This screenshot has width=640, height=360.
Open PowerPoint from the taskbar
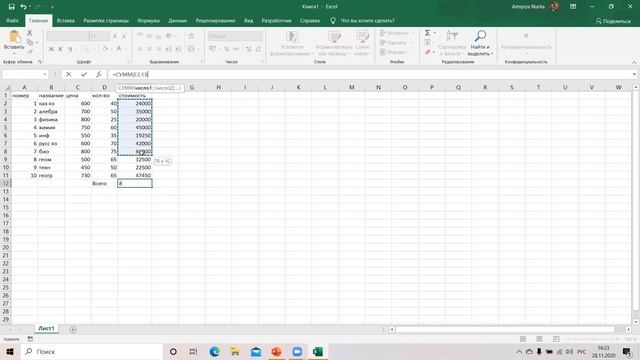click(276, 351)
